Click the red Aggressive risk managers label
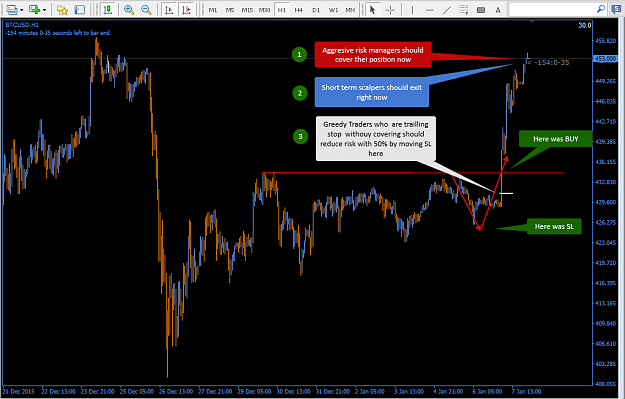 click(373, 55)
